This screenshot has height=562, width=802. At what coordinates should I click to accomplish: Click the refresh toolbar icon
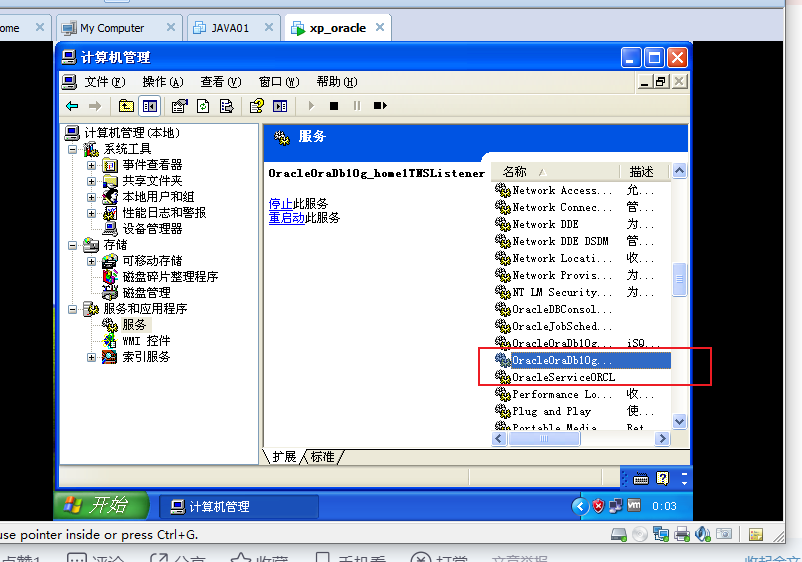(203, 106)
